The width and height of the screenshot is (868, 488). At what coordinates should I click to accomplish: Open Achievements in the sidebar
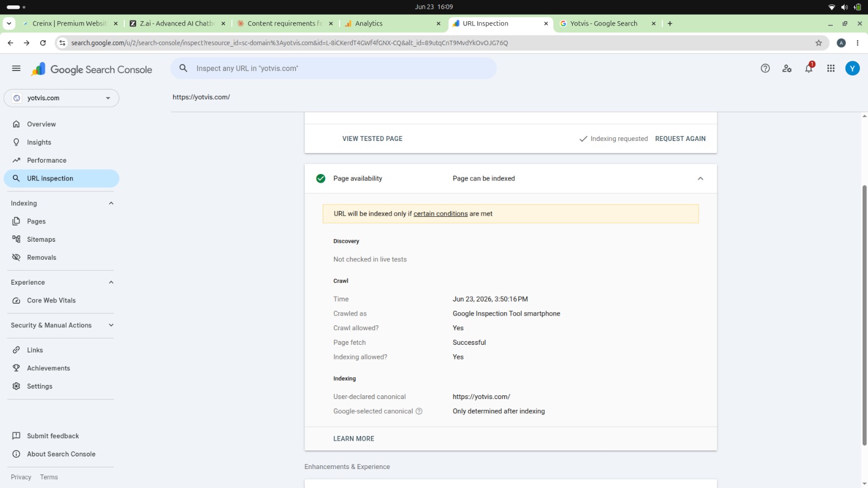pos(61,368)
